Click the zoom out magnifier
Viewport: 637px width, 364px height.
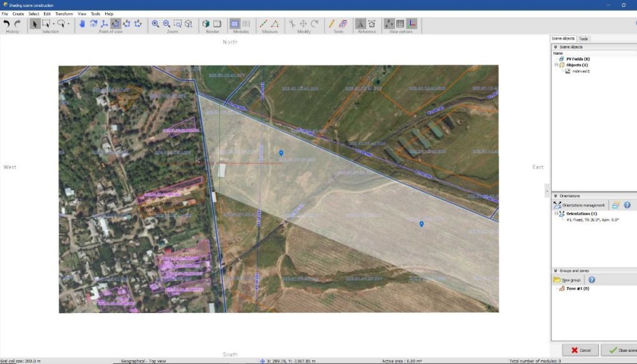pos(167,24)
